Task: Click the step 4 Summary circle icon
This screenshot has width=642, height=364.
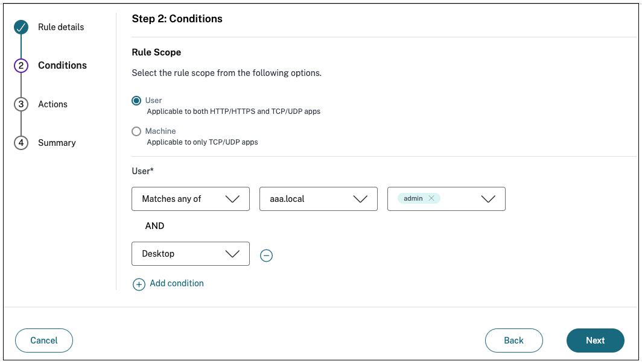Action: (x=21, y=143)
